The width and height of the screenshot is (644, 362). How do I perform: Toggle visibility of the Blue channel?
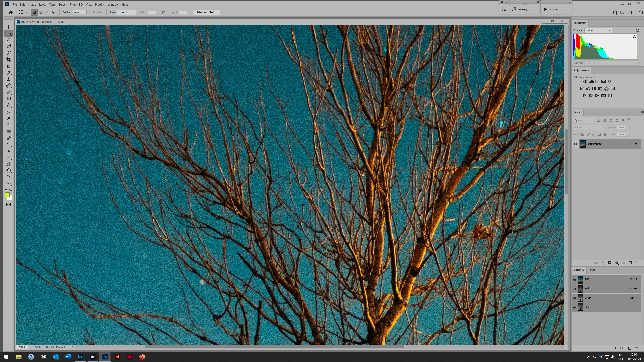pyautogui.click(x=575, y=307)
